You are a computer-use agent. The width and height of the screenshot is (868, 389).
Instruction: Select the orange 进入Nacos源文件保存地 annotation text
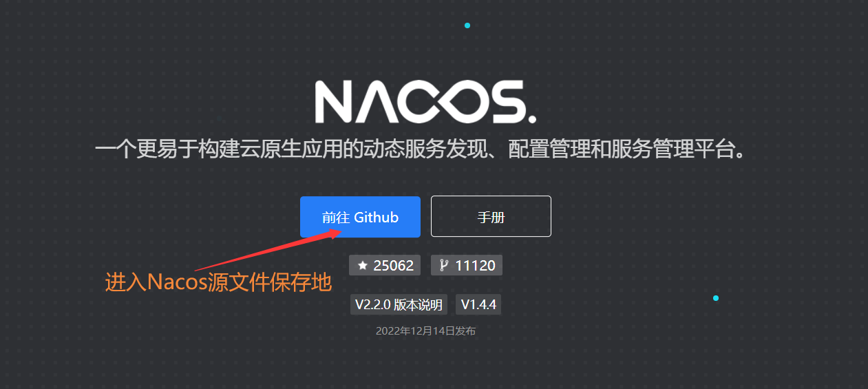pos(218,282)
